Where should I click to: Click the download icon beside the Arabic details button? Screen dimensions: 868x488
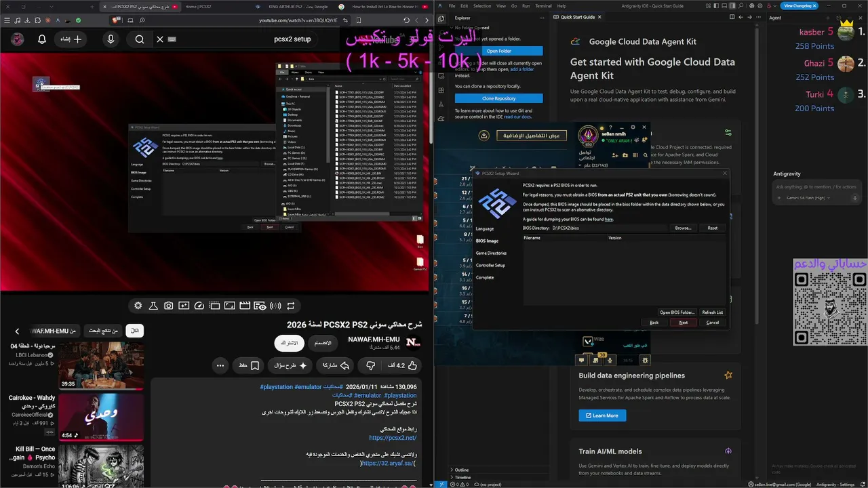tap(484, 135)
